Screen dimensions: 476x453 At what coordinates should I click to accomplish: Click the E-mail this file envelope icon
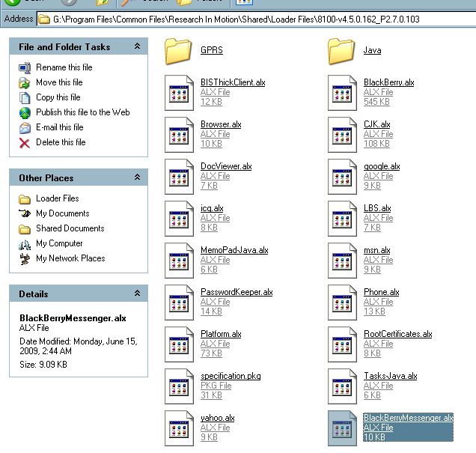click(25, 128)
